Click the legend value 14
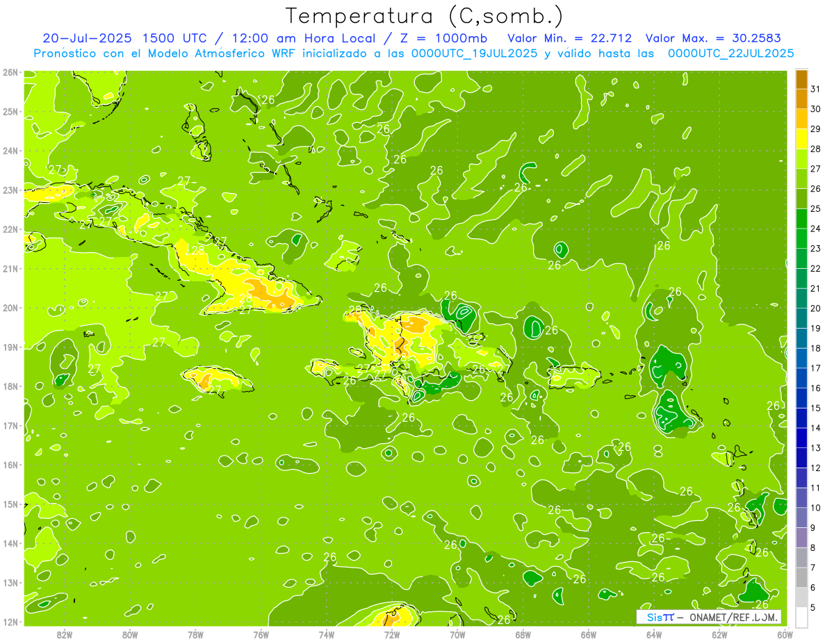 click(x=815, y=427)
